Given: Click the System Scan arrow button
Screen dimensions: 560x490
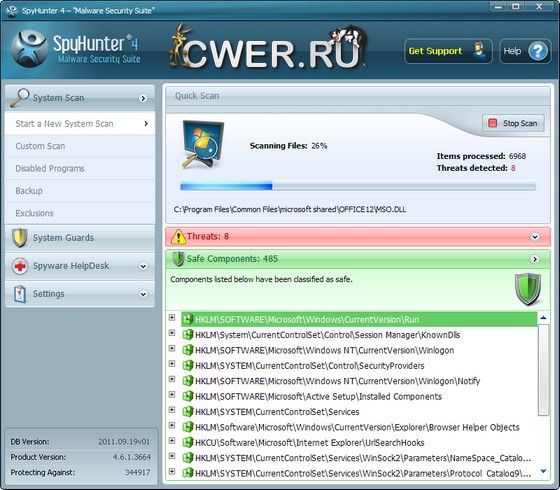Looking at the screenshot, I should click(x=143, y=98).
